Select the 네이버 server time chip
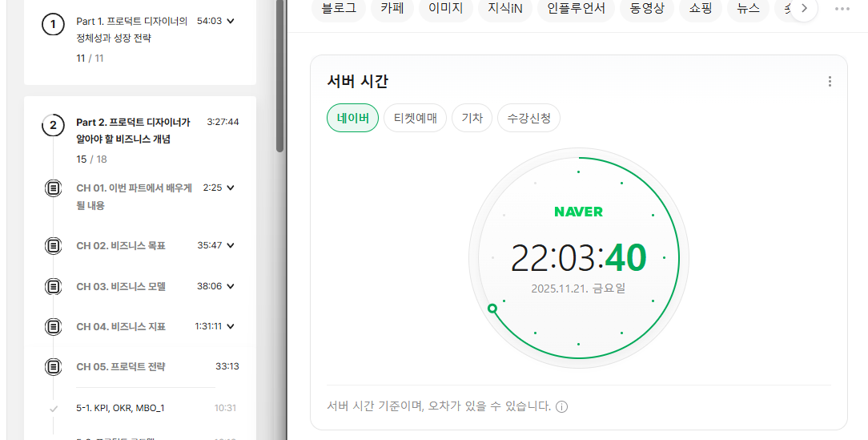The width and height of the screenshot is (868, 440). point(352,118)
